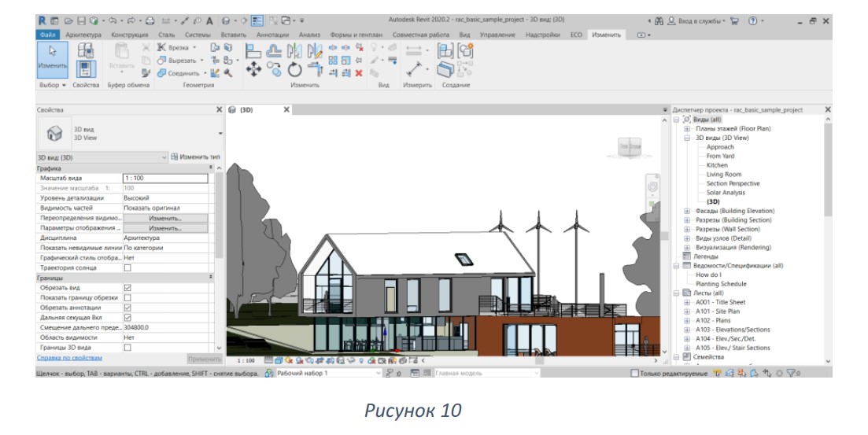Pick the Offset tool icon
This screenshot has width=868, height=435.
tap(274, 51)
